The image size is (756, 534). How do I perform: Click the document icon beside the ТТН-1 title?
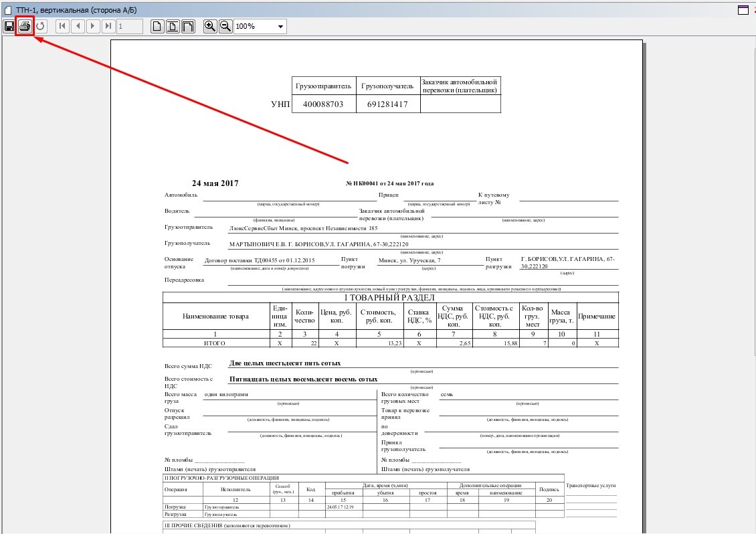point(8,9)
